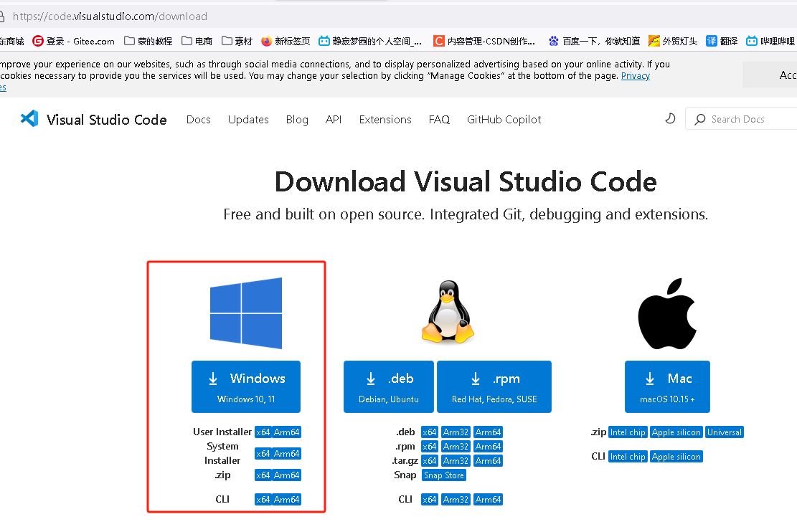
Task: Select Linux .tar.gz x64 download
Action: click(430, 460)
